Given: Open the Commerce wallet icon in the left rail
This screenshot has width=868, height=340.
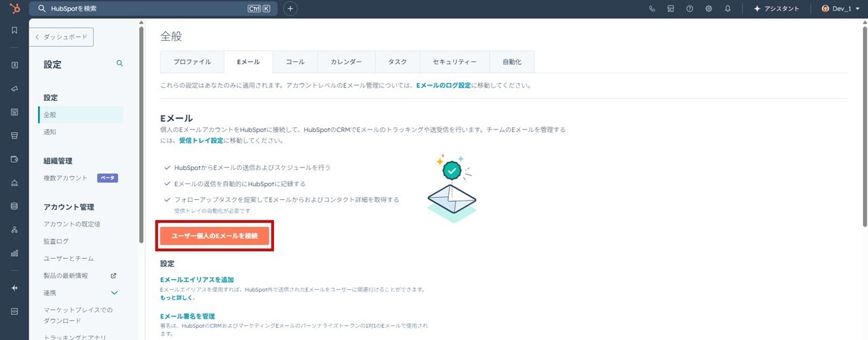Looking at the screenshot, I should [x=14, y=159].
